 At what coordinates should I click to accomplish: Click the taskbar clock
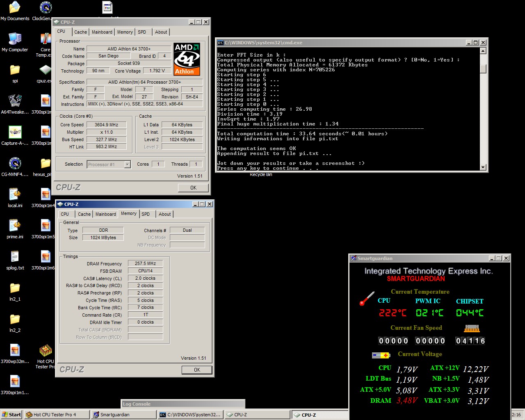[517, 415]
